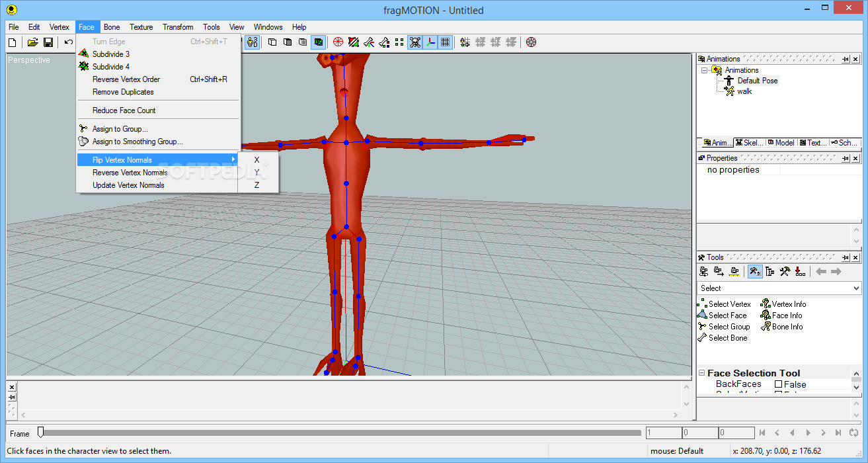The height and width of the screenshot is (463, 868).
Task: Toggle the skeleton display toolbar button
Action: (x=415, y=42)
